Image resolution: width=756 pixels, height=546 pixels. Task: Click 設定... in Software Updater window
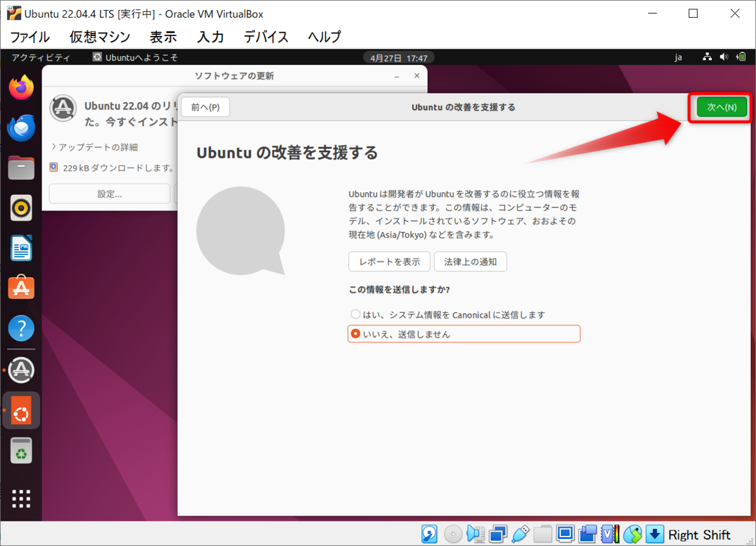coord(110,194)
